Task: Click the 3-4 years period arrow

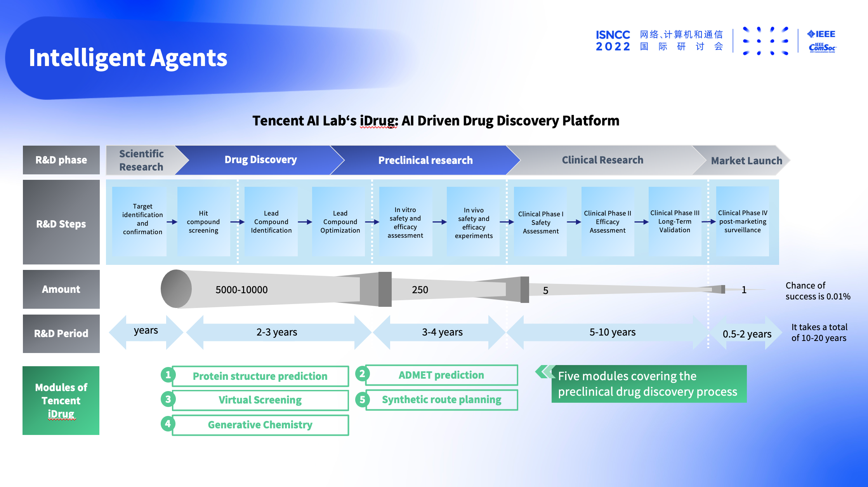Action: [x=439, y=332]
